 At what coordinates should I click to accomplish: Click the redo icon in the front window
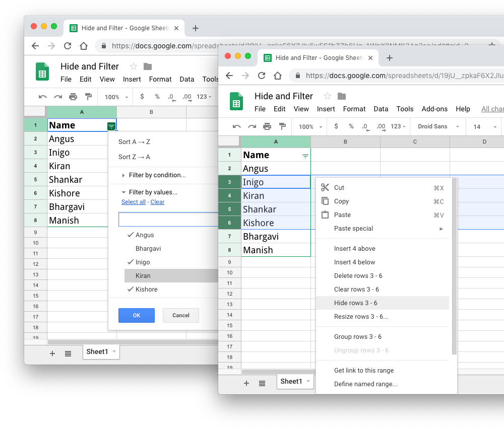point(252,126)
